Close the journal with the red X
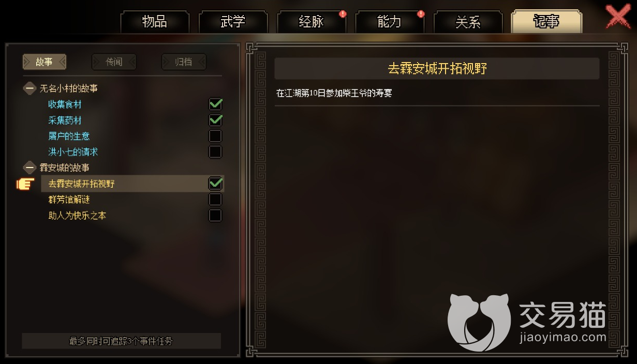 point(618,17)
